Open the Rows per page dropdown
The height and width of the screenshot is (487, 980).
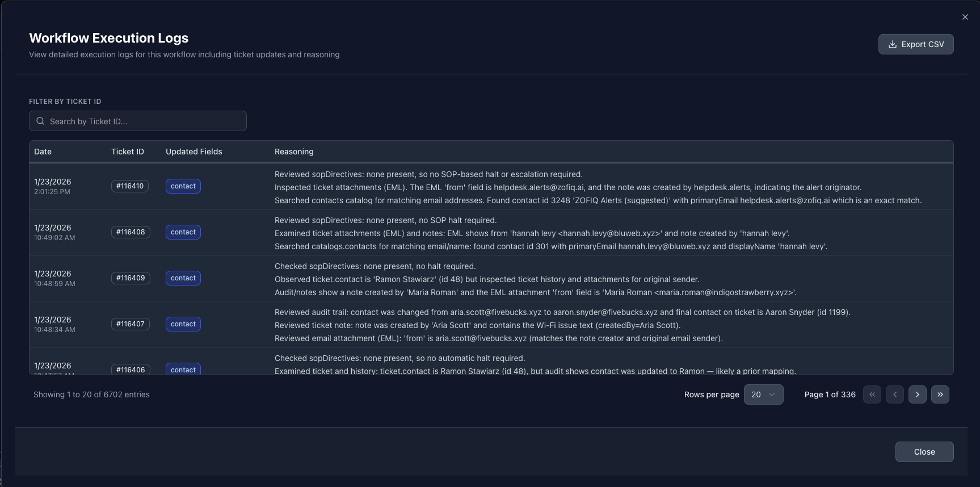[x=763, y=394]
